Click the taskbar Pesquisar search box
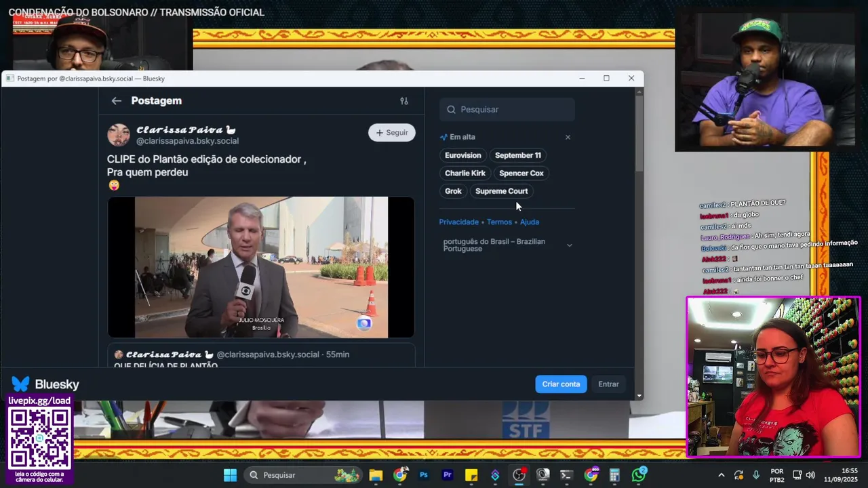The image size is (868, 488). point(304,475)
